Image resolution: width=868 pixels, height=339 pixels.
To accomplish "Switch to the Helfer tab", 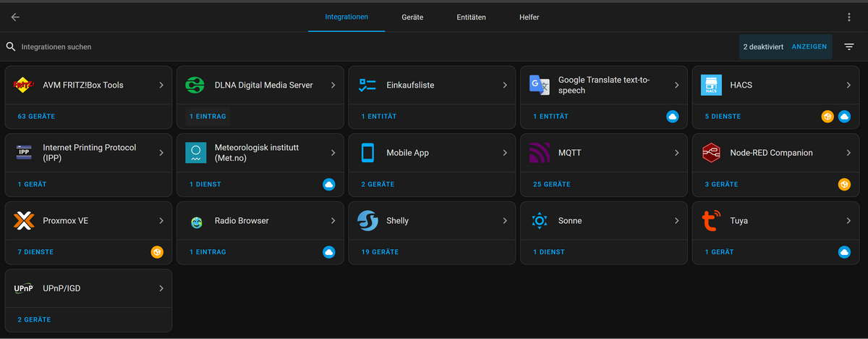I will [529, 17].
